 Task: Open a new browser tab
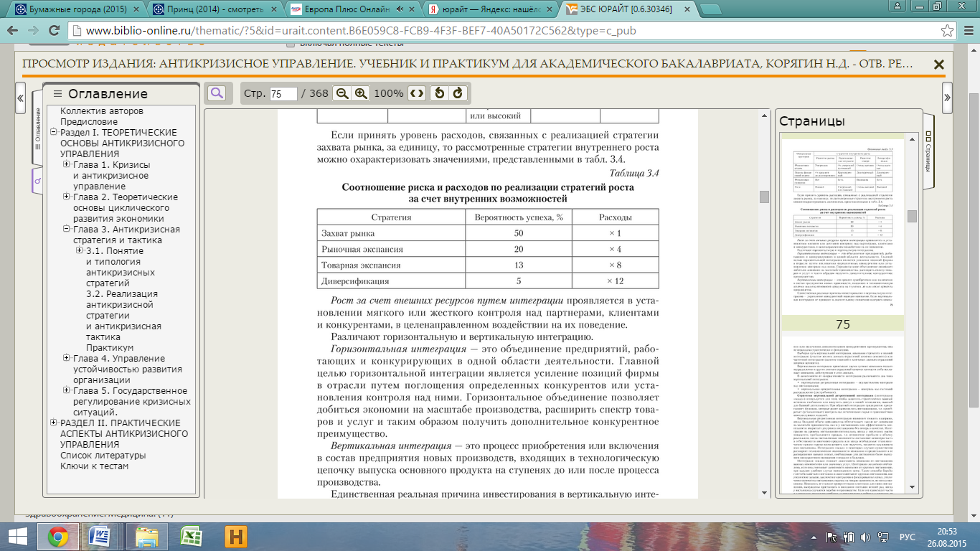point(712,10)
